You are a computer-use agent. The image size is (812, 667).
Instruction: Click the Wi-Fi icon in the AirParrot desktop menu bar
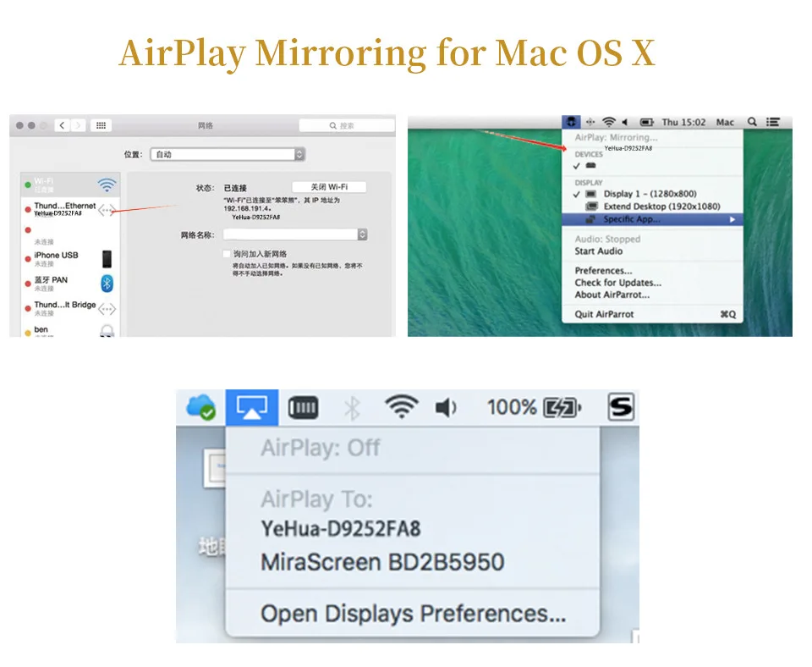(x=609, y=122)
